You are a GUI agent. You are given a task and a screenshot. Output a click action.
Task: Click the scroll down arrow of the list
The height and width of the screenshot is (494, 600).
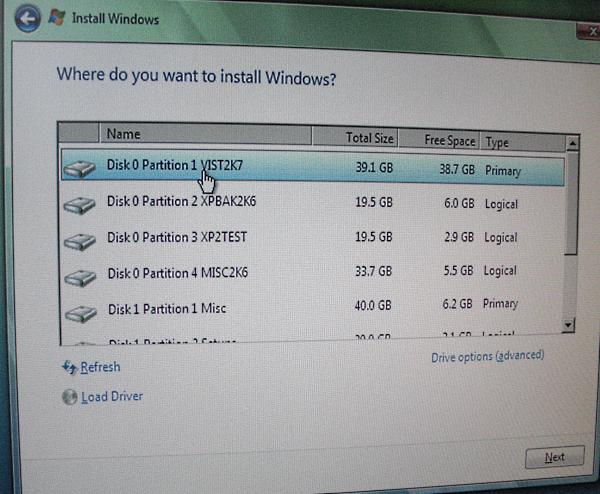coord(568,325)
